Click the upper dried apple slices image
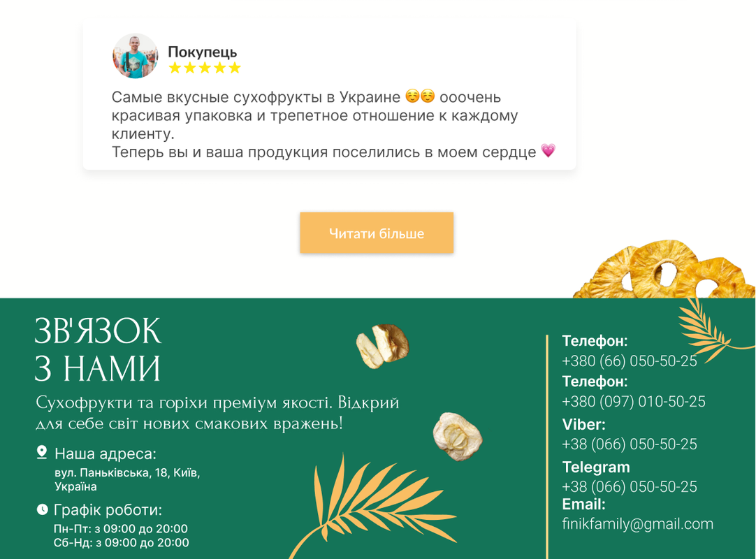Screen dimensions: 756x559 pos(382,347)
